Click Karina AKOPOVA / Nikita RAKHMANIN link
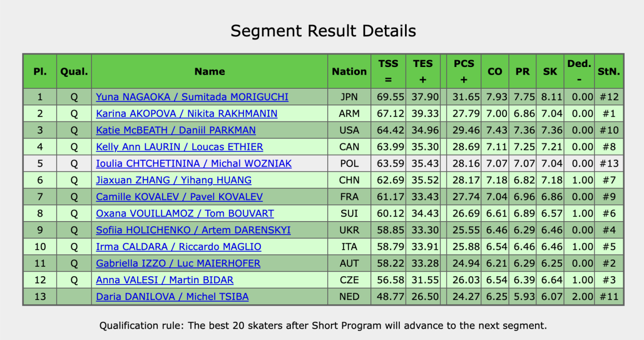 pyautogui.click(x=186, y=114)
